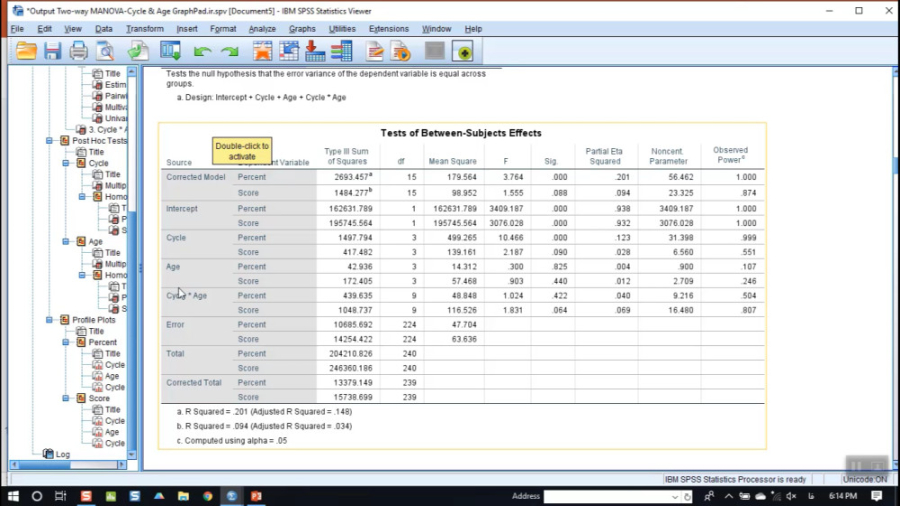Select Age chart under Profile Plots Score
Image resolution: width=900 pixels, height=506 pixels.
pyautogui.click(x=112, y=431)
